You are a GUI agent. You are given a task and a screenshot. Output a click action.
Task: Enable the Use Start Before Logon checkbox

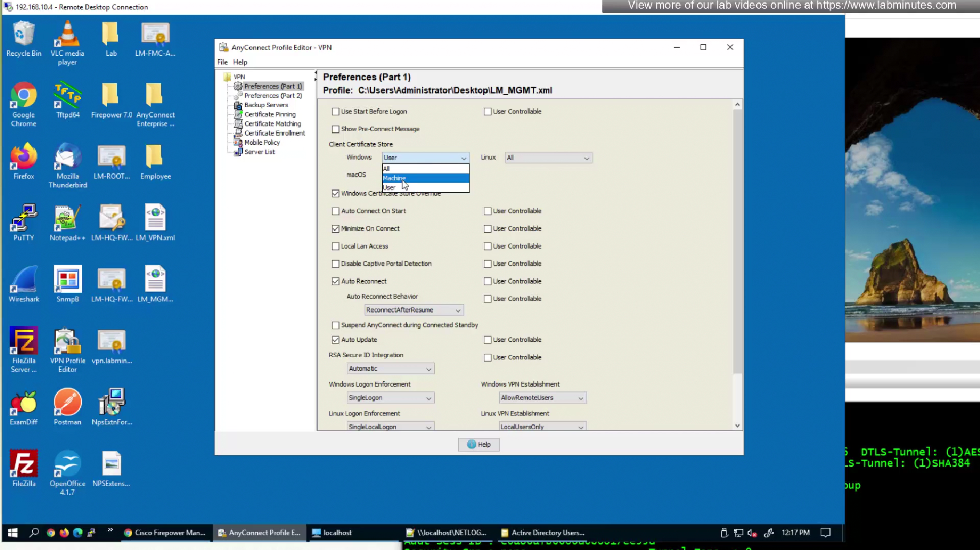336,112
